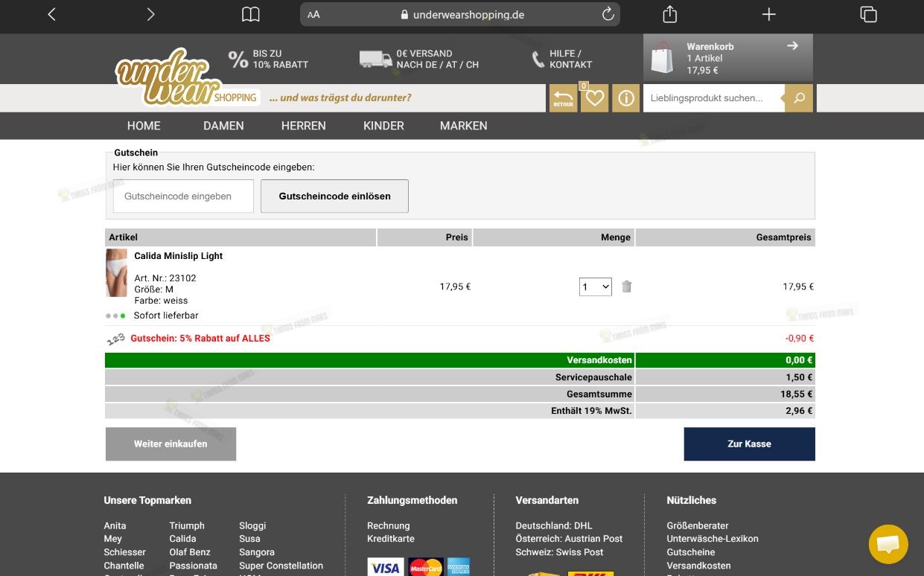Click the VISA card logo
924x576 pixels.
(x=386, y=567)
